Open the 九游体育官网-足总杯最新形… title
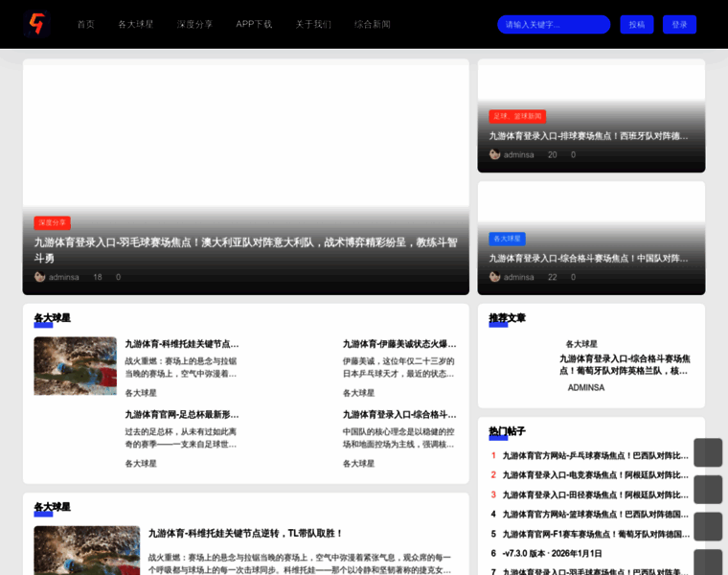This screenshot has width=728, height=575. click(x=182, y=415)
